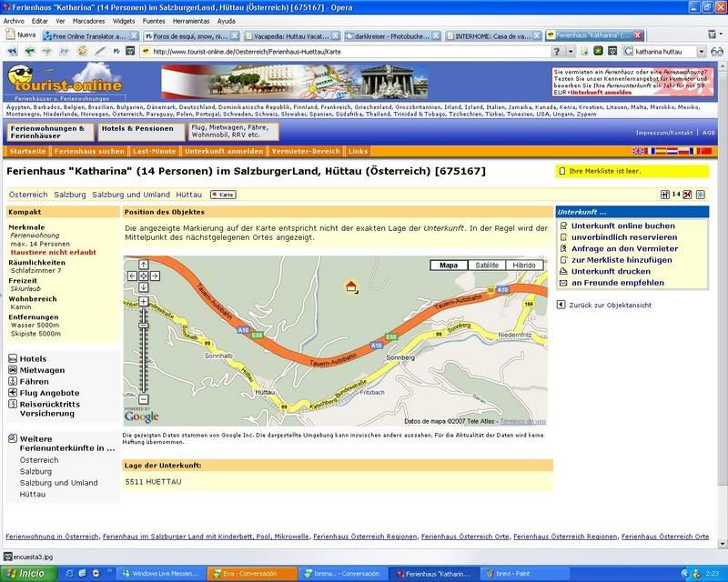The width and height of the screenshot is (728, 582).
Task: Click the green star icon in toolbar
Action: point(599,51)
